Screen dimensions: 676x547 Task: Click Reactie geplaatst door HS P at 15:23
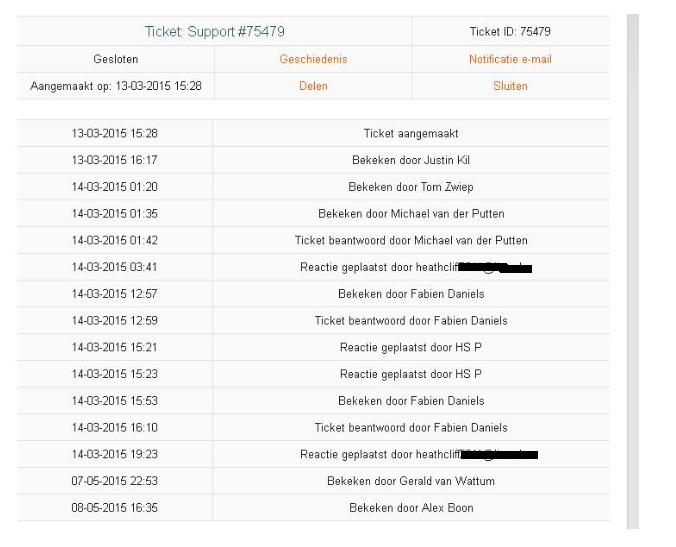[411, 374]
